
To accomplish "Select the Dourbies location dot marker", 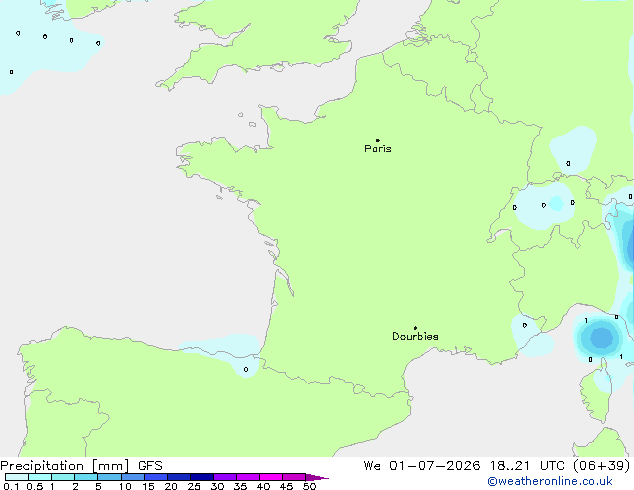I will 415,328.
